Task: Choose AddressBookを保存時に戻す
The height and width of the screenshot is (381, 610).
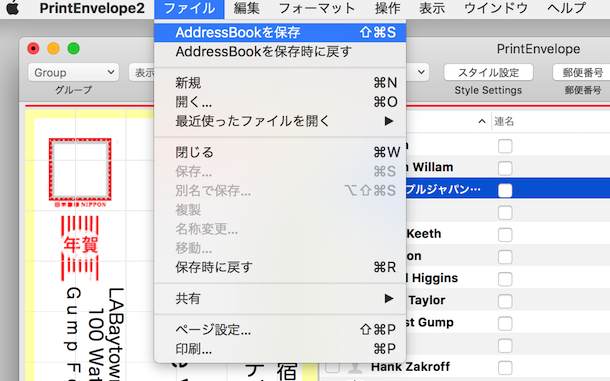Action: pyautogui.click(x=280, y=51)
